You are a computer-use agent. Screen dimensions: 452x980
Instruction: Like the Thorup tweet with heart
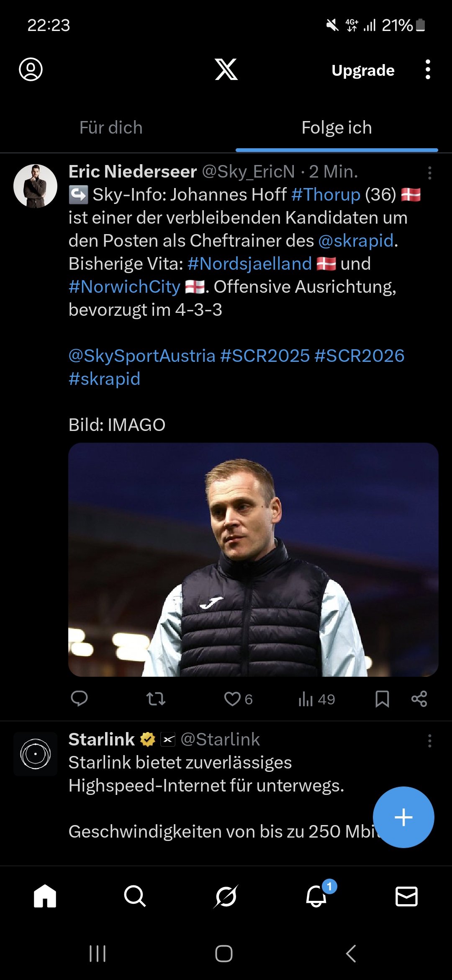click(x=233, y=699)
